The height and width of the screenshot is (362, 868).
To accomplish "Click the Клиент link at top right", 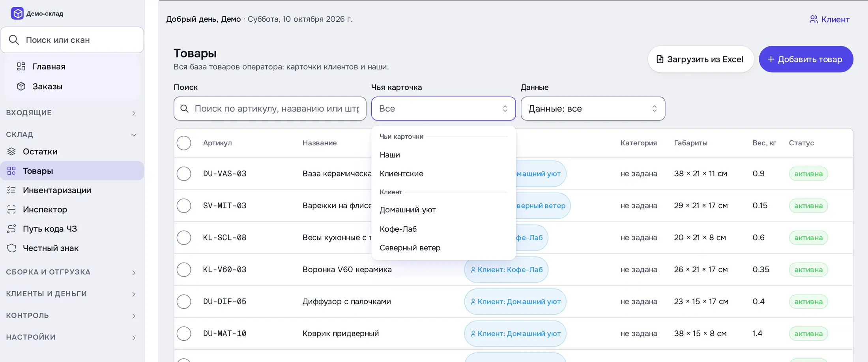I will click(x=829, y=19).
